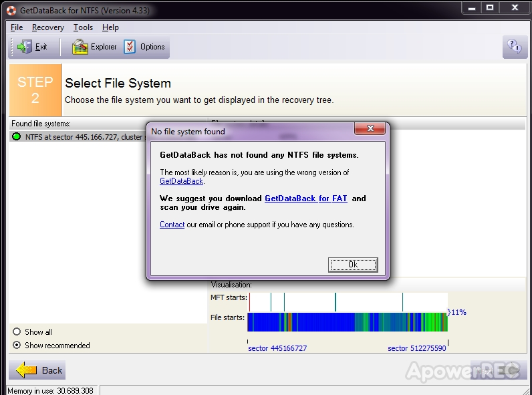Click the File starts color visualisation bar
This screenshot has width=532, height=395.
348,322
